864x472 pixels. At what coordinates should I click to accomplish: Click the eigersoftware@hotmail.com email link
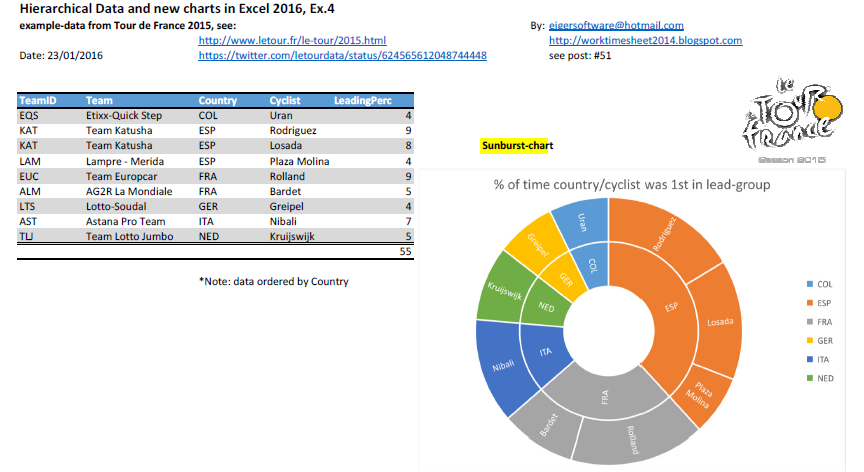point(616,25)
